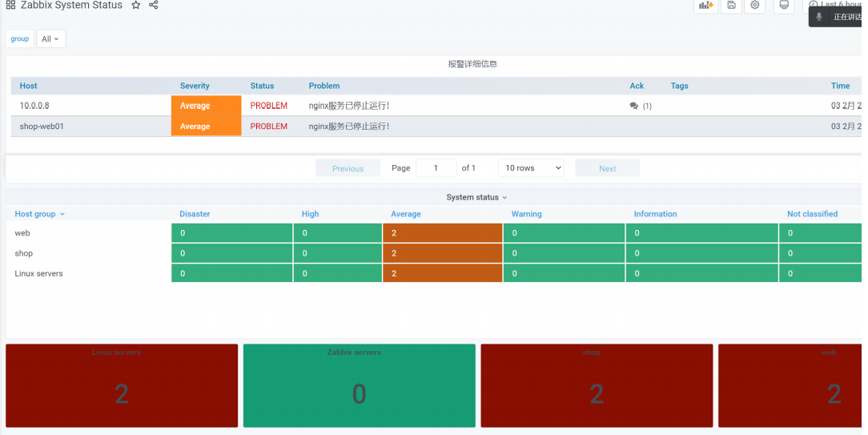Sort alert table by Severity column
The width and height of the screenshot is (868, 435).
(195, 86)
